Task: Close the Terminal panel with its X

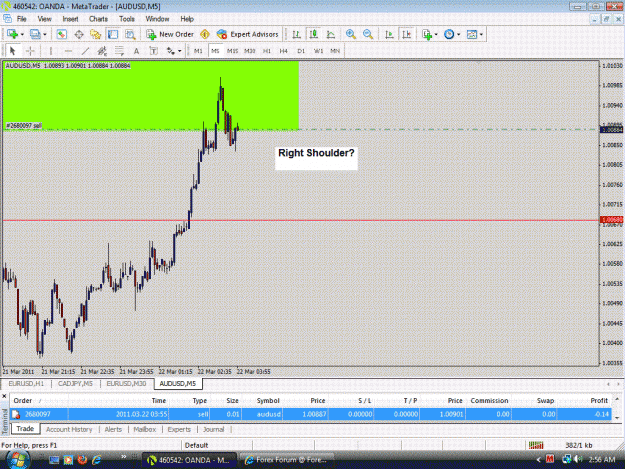Action: (x=4, y=396)
